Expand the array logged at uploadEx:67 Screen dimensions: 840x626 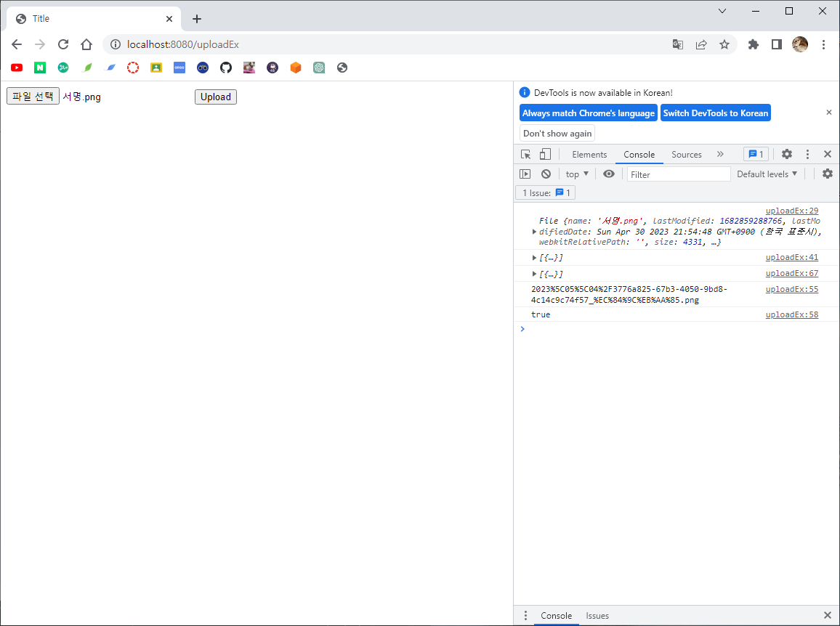534,274
